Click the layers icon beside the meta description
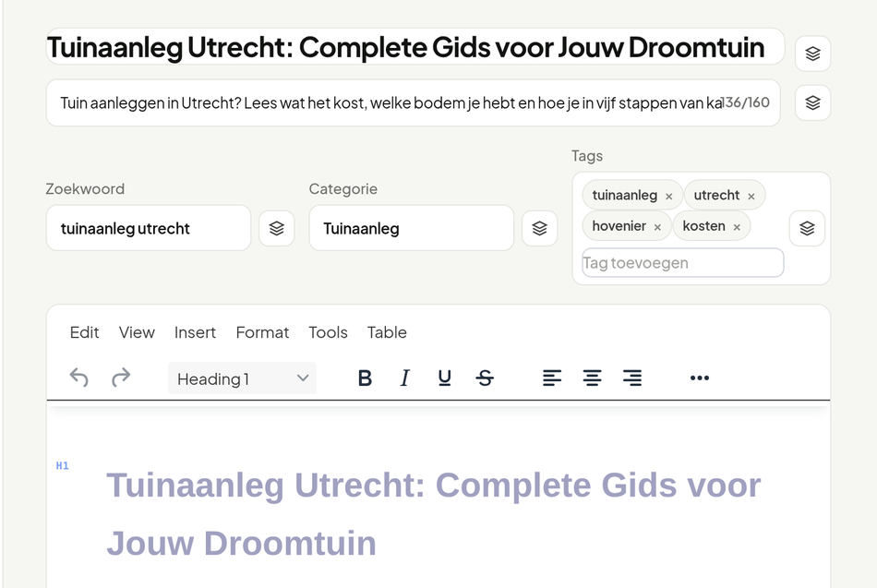This screenshot has height=588, width=877. click(x=812, y=103)
